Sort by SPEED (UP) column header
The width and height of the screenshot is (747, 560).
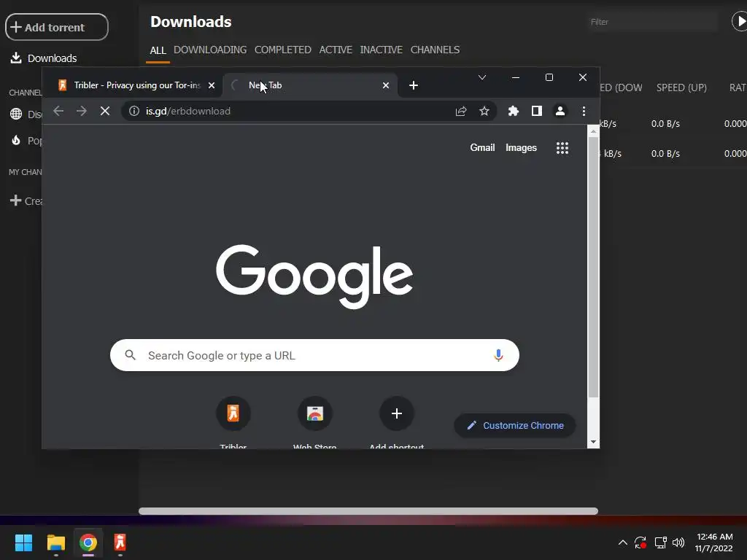click(x=681, y=87)
